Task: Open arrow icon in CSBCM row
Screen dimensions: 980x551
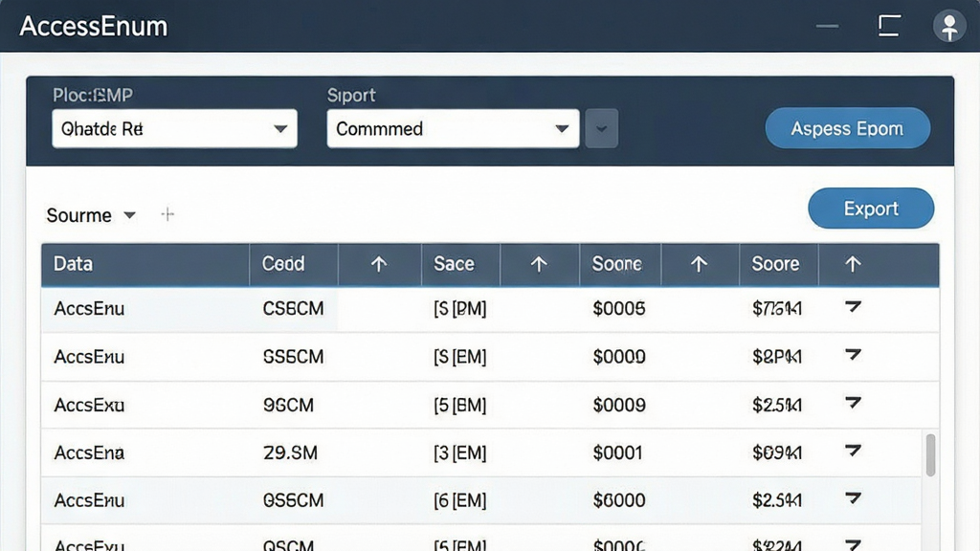Action: click(853, 307)
